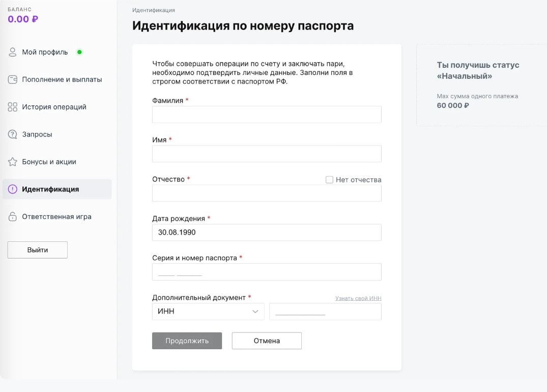Click the grid icon for История операций

pos(13,107)
